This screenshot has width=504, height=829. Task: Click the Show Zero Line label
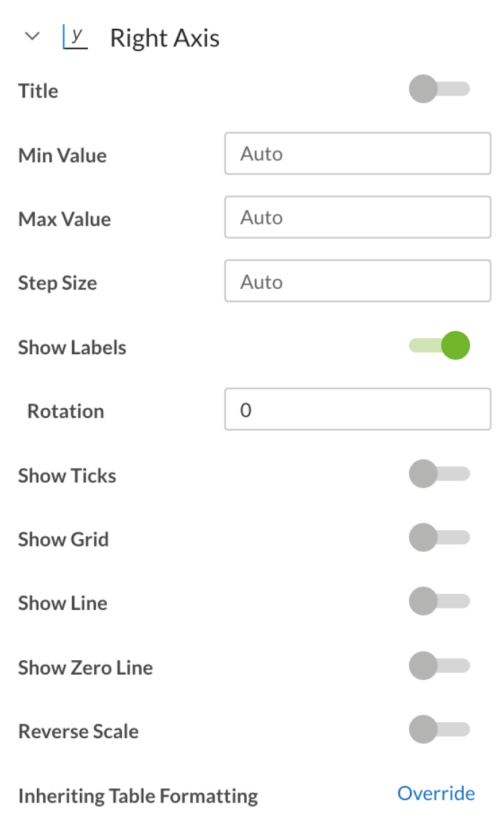click(86, 668)
